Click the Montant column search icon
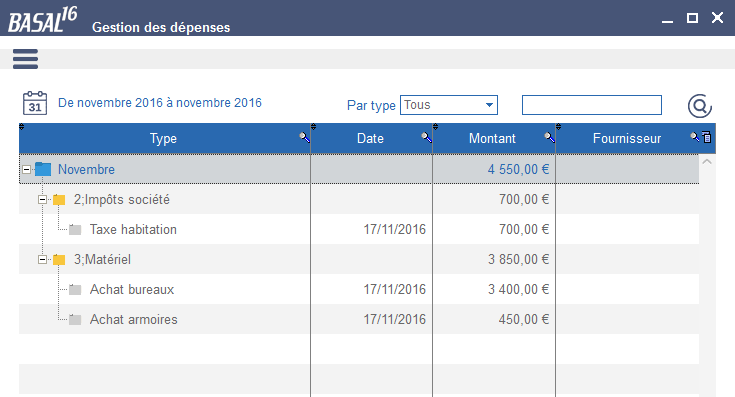Image resolution: width=735 pixels, height=397 pixels. point(549,137)
